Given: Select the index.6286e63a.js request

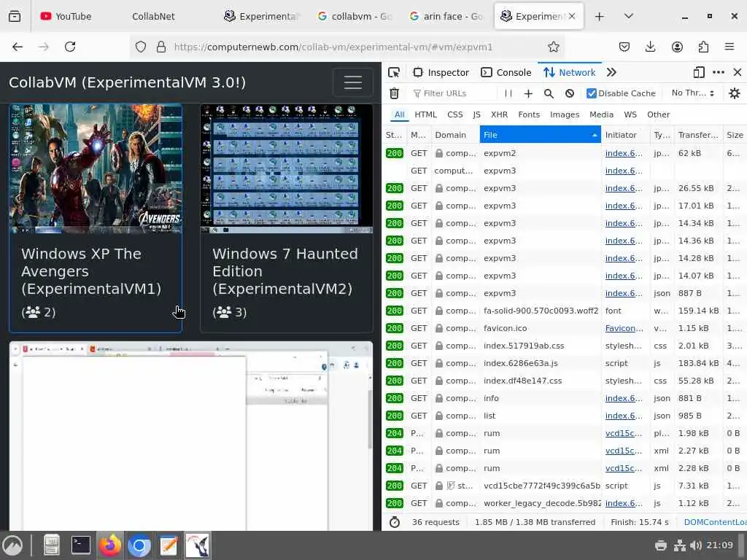Looking at the screenshot, I should coord(564,363).
